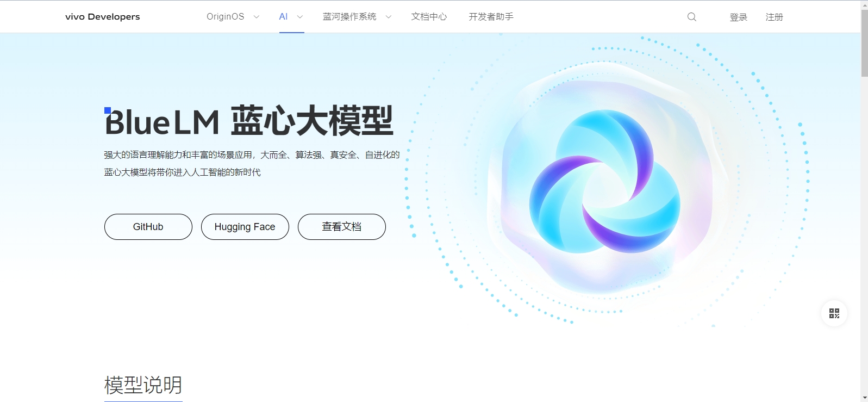868x402 pixels.
Task: Click the page scrollbar thumb
Action: (864, 43)
